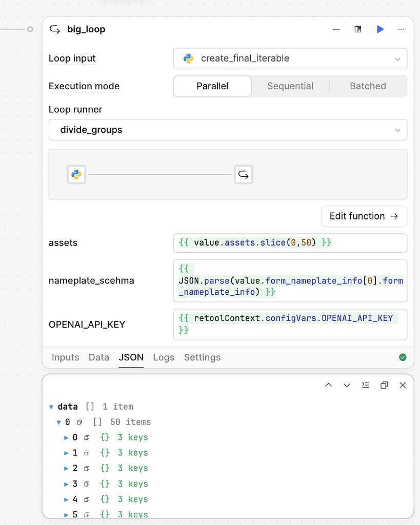This screenshot has width=420, height=525.
Task: Switch execution mode to Sequential
Action: click(290, 86)
